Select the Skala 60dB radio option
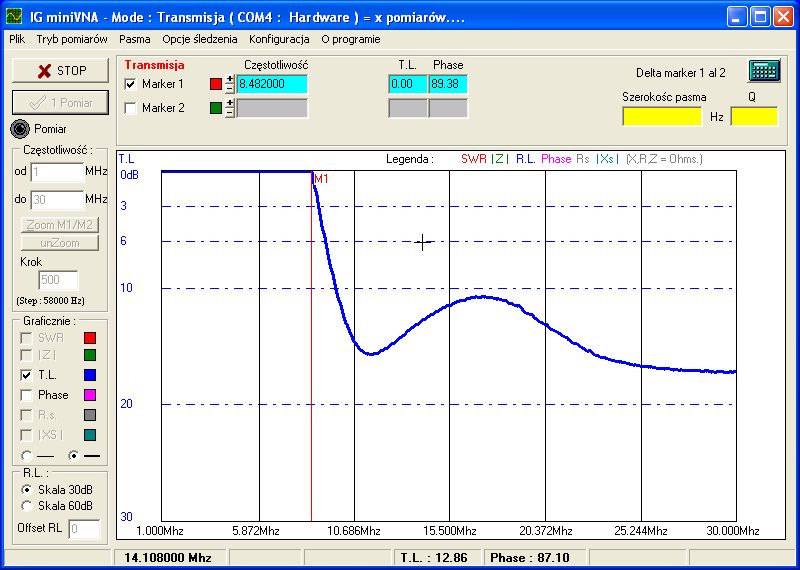 [x=26, y=505]
